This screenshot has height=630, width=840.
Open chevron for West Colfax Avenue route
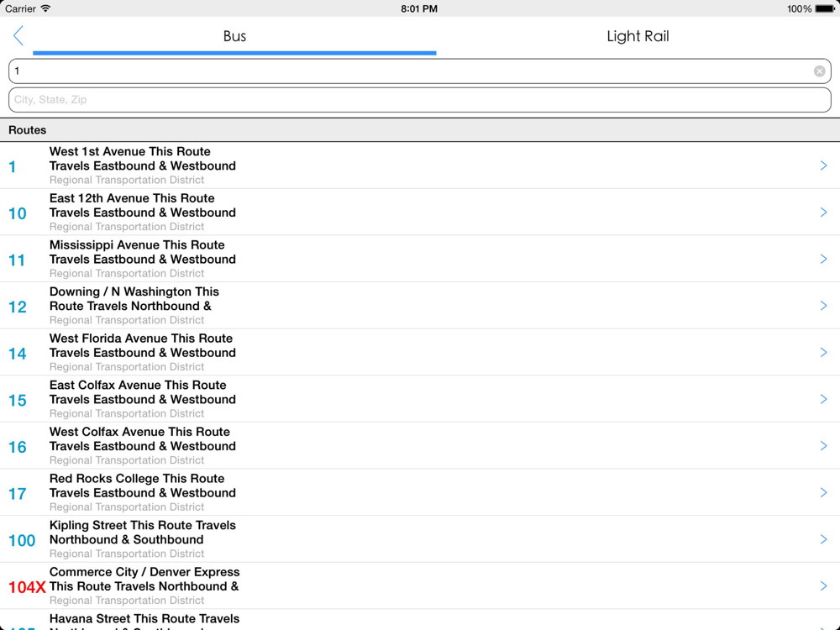pyautogui.click(x=823, y=446)
